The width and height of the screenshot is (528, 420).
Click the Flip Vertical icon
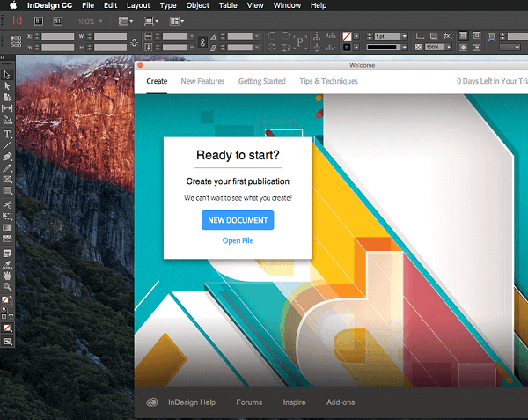coord(285,48)
